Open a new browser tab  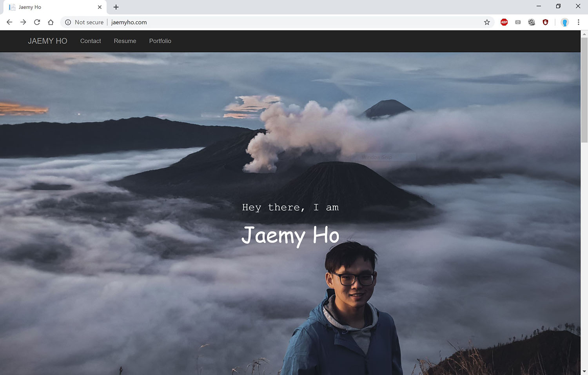[x=116, y=7]
